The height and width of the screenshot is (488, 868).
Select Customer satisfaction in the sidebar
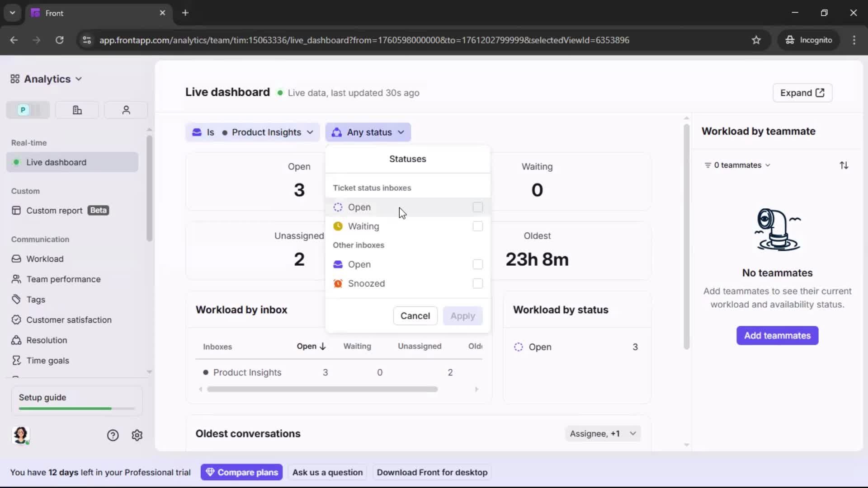pyautogui.click(x=67, y=320)
